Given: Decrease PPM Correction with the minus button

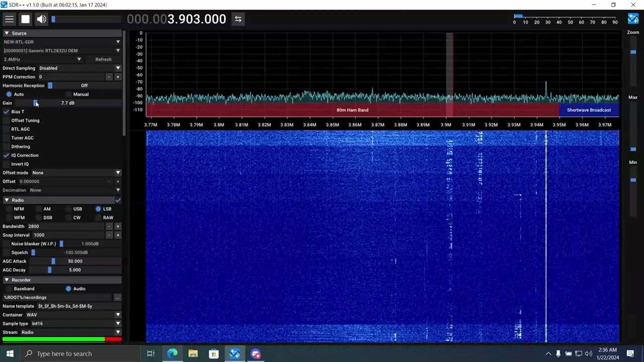Looking at the screenshot, I should coord(109,77).
